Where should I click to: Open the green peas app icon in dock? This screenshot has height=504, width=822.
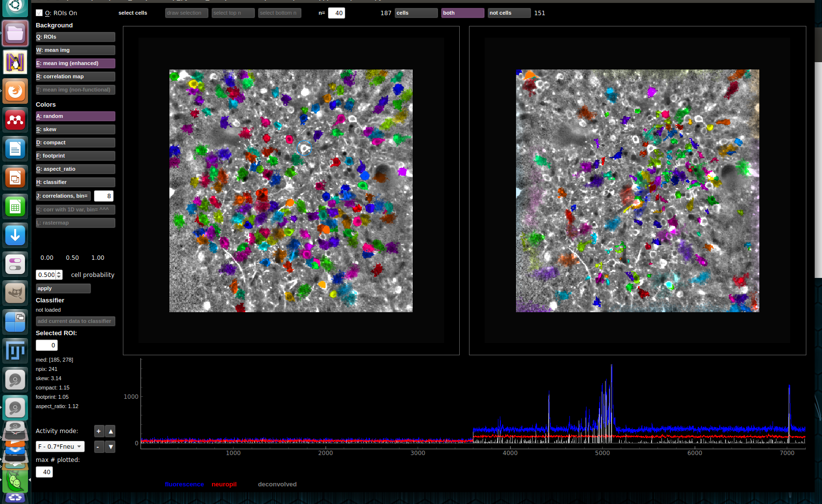tap(15, 482)
